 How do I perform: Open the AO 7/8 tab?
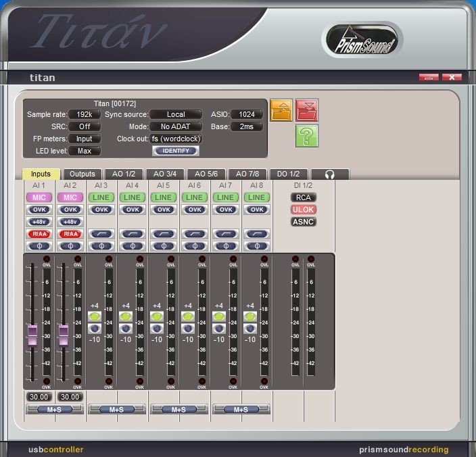point(247,174)
